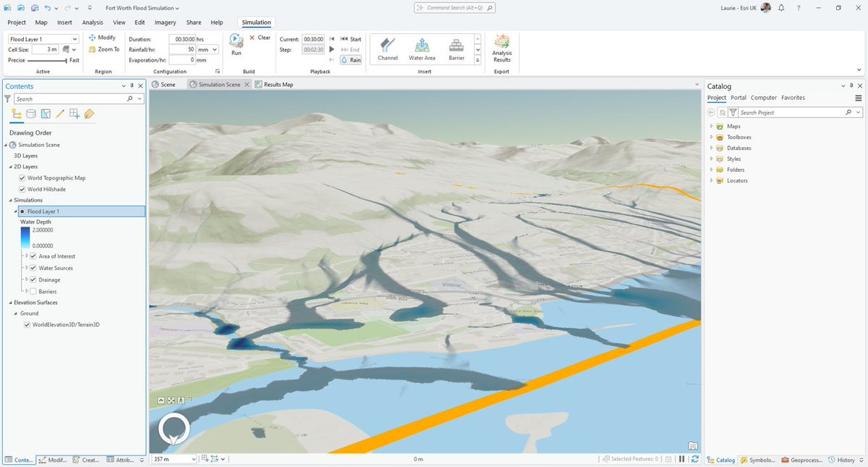The width and height of the screenshot is (868, 467).
Task: Select List By Data Source icon
Action: click(x=31, y=114)
